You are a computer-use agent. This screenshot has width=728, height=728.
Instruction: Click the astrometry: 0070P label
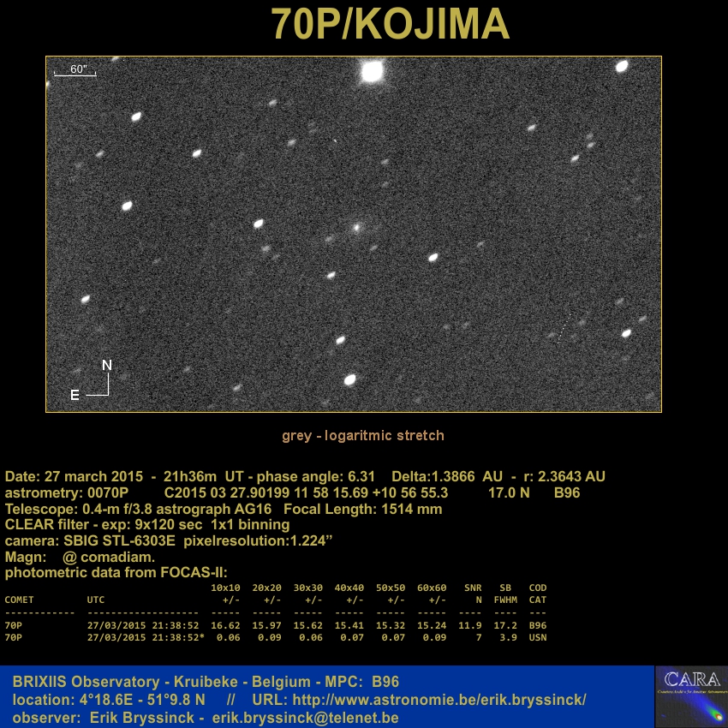66,493
